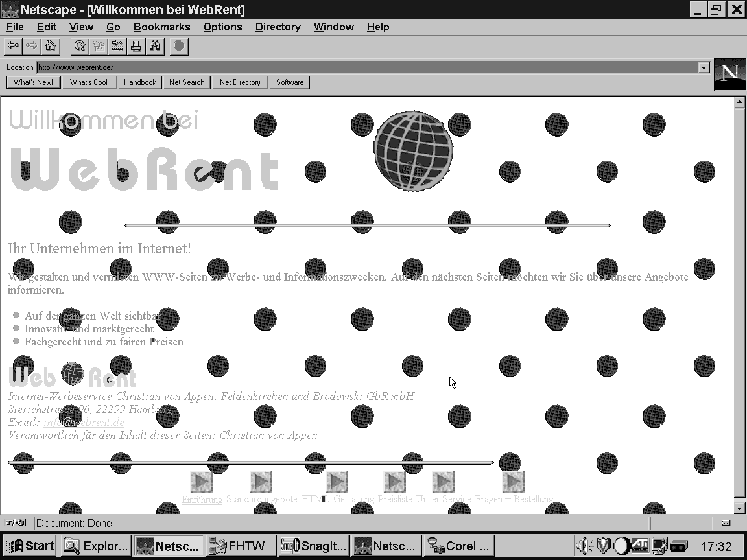747x560 pixels.
Task: Follow the info@webrent.de email link
Action: click(x=84, y=423)
